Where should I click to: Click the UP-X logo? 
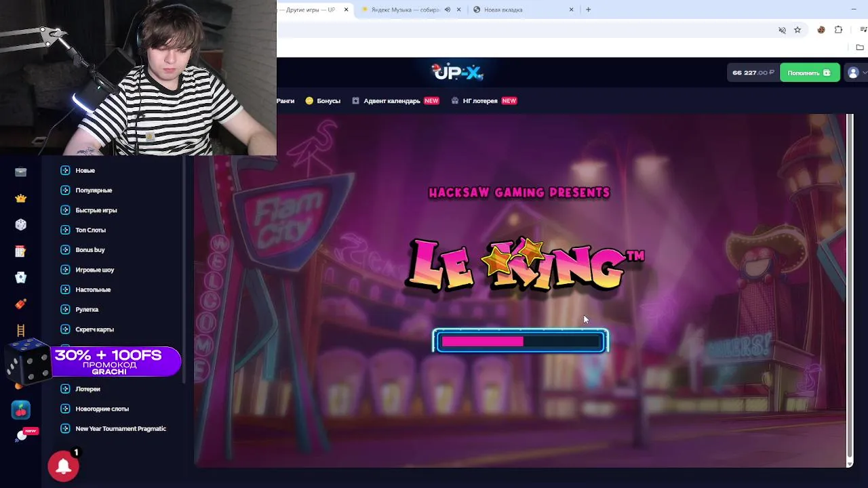click(457, 72)
